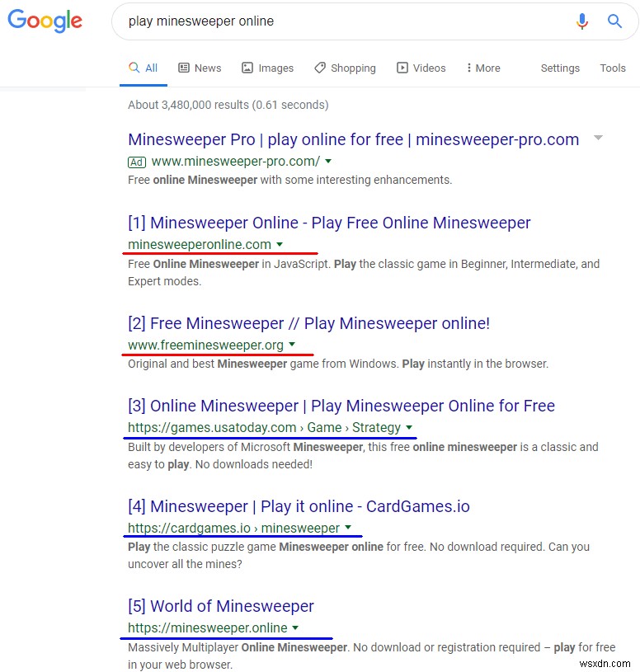Open '[4] Minesweeper | Play it online - CardGames.io'
Screen dimensions: 640x672
[299, 506]
